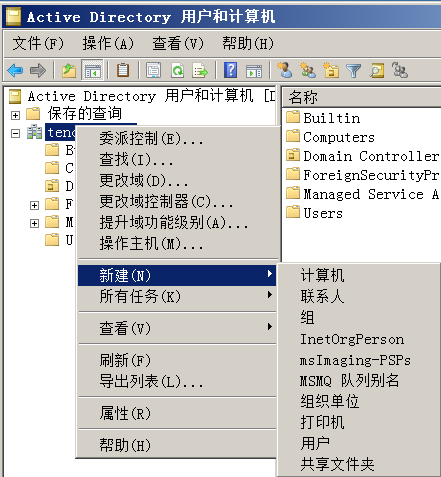The image size is (441, 477).
Task: Select InetOrgPerson in the New submenu
Action: click(x=358, y=339)
